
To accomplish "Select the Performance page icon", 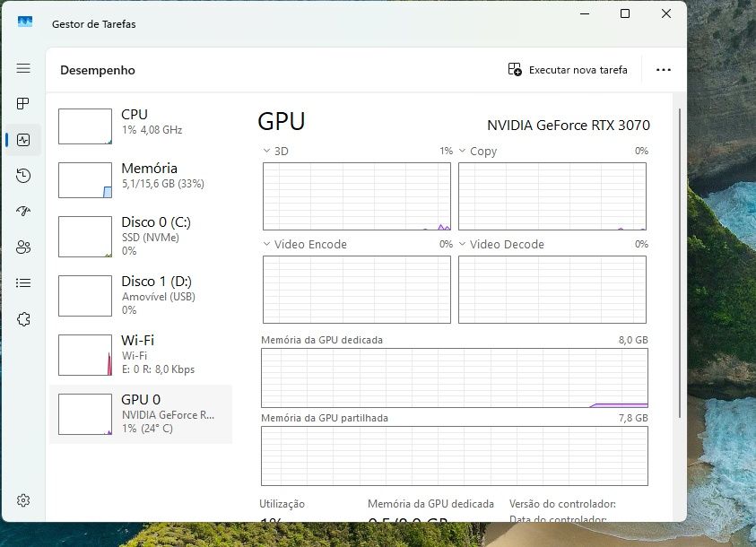I will 23,140.
